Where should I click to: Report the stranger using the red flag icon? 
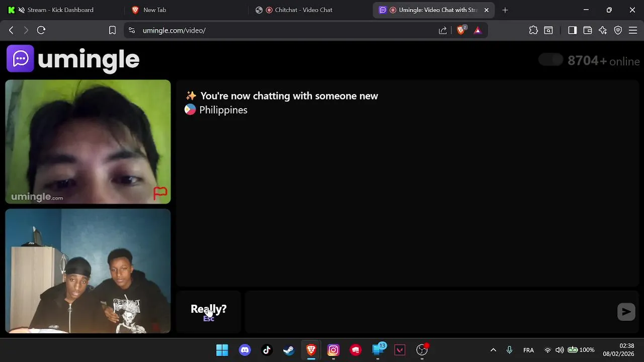click(160, 193)
